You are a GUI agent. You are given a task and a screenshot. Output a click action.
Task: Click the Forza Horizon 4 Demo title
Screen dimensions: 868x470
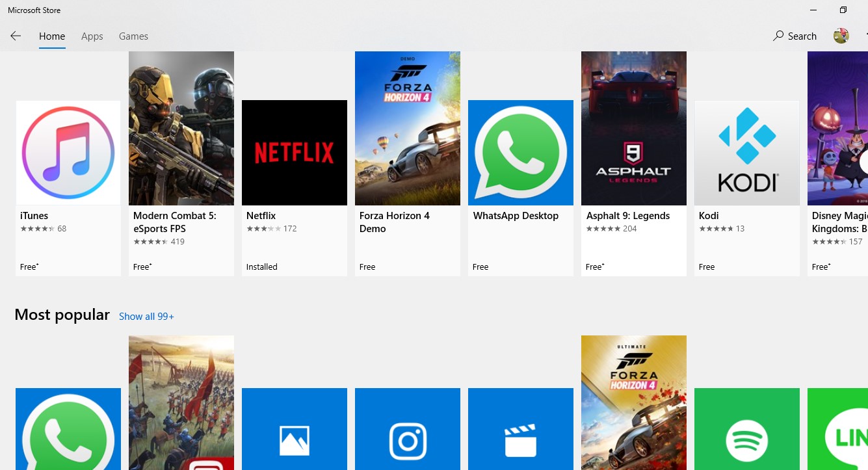pyautogui.click(x=395, y=222)
